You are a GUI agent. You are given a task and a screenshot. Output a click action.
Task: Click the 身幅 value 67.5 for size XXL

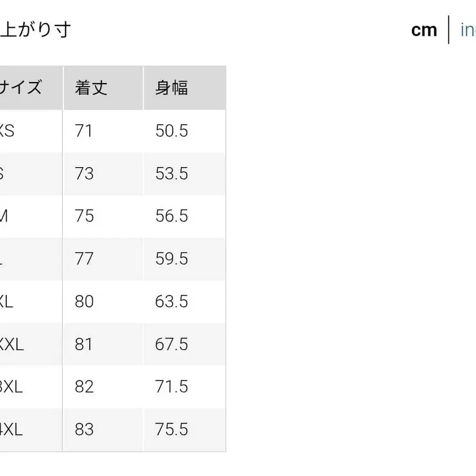pos(171,344)
